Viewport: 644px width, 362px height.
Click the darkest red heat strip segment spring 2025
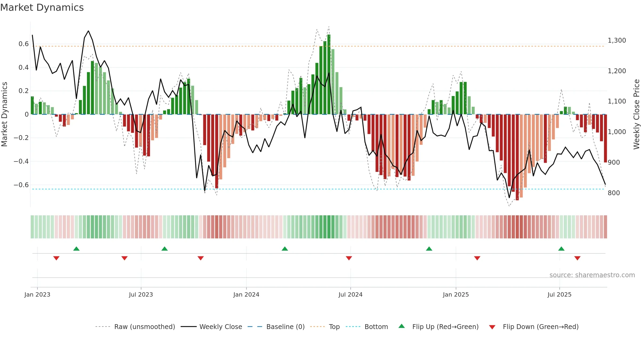(x=517, y=227)
